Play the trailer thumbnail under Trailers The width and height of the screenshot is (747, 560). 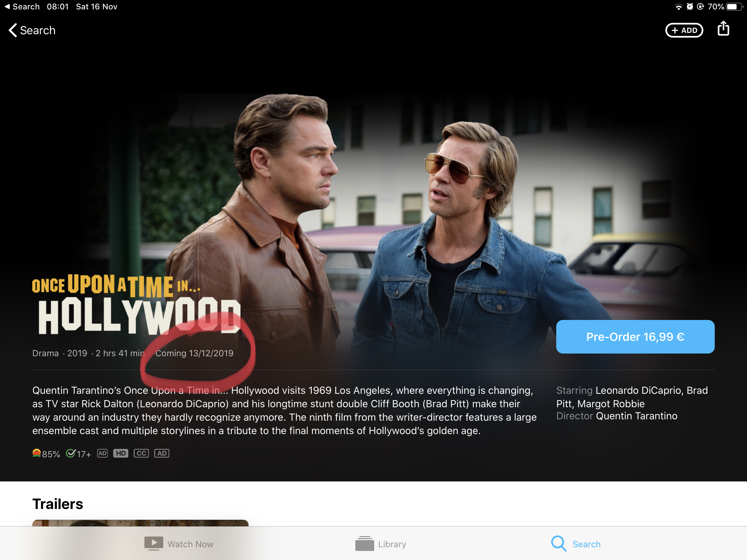[x=140, y=523]
